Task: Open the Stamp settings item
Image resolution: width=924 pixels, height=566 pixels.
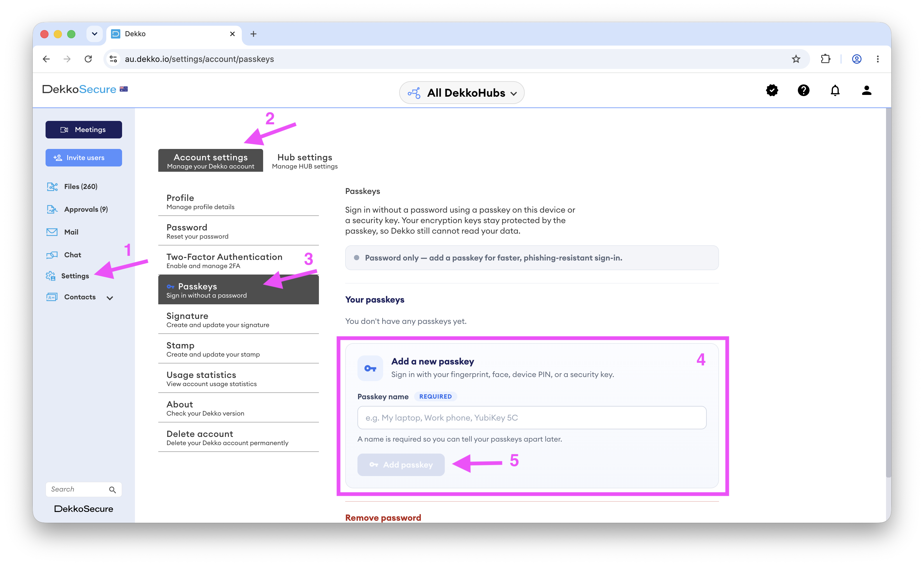Action: (239, 349)
